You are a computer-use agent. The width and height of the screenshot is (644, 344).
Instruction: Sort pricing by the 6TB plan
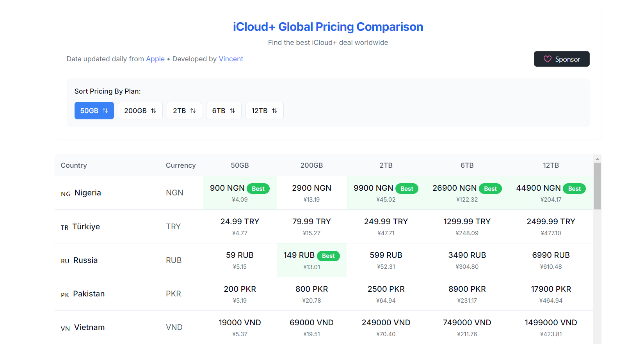click(x=224, y=111)
